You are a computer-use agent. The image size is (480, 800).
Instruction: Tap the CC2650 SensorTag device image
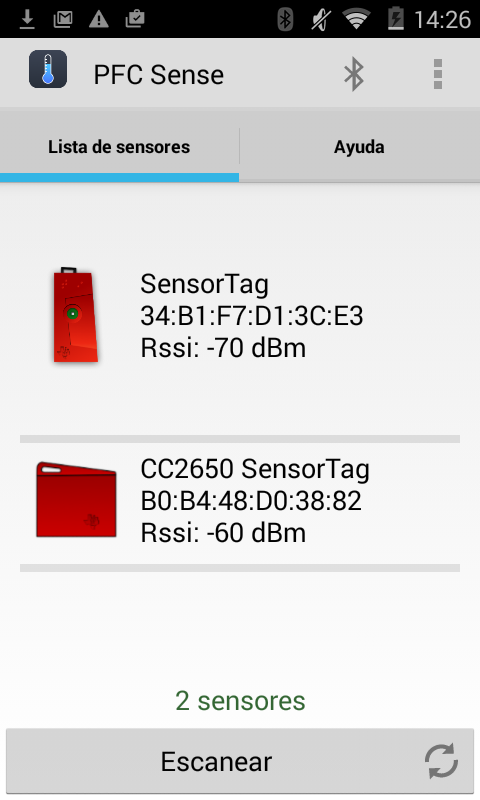(x=76, y=500)
